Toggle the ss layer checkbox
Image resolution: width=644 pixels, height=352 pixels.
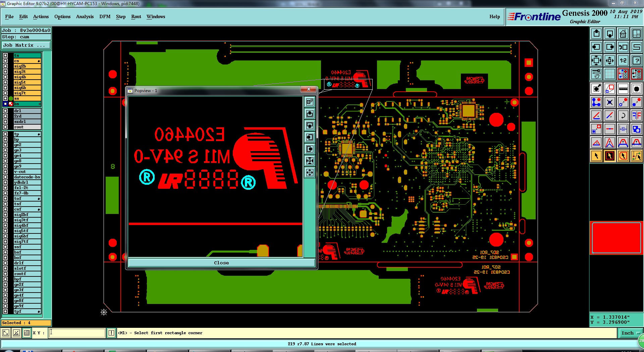[x=5, y=99]
